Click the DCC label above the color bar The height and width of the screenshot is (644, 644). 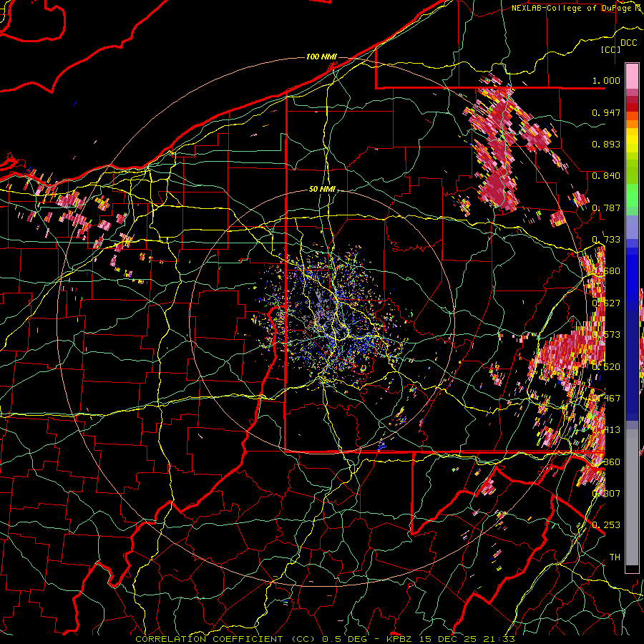628,43
